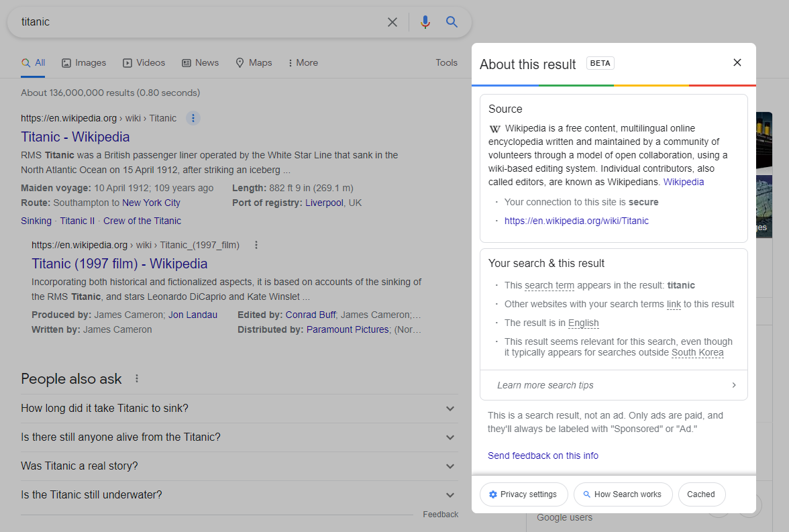Expand 'Is the Titanic still underwater?'
Screen dimensions: 789x532
(x=238, y=494)
